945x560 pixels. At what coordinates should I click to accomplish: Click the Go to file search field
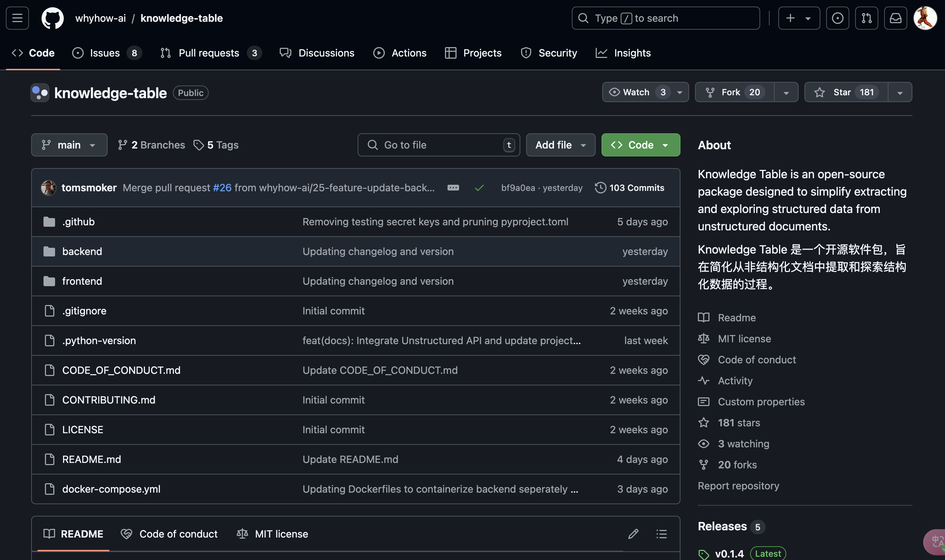tap(438, 145)
